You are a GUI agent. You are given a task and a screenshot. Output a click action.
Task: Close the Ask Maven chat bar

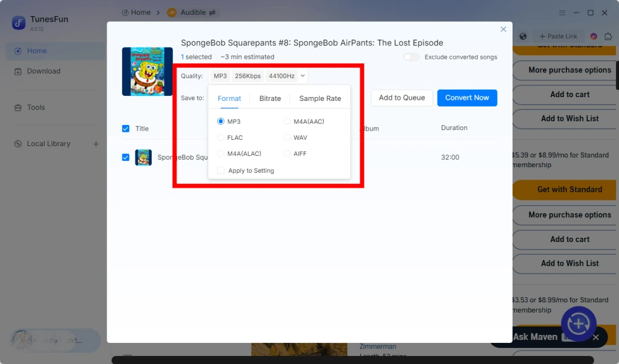pyautogui.click(x=595, y=337)
